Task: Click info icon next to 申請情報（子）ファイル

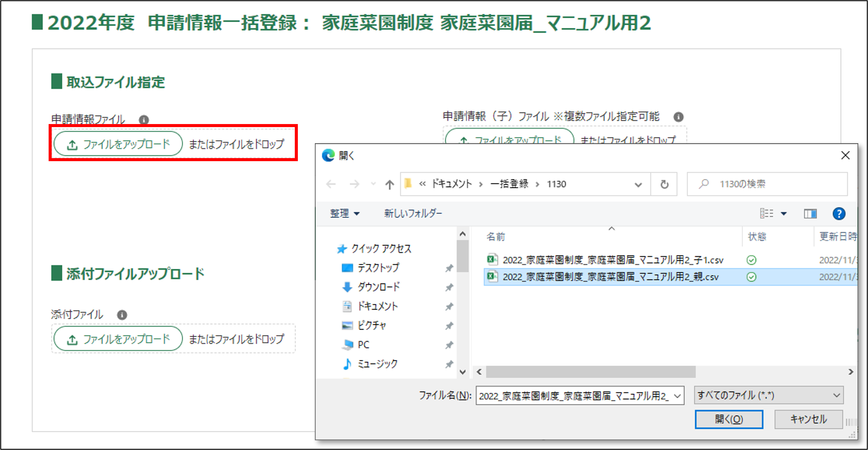Action: coord(678,117)
